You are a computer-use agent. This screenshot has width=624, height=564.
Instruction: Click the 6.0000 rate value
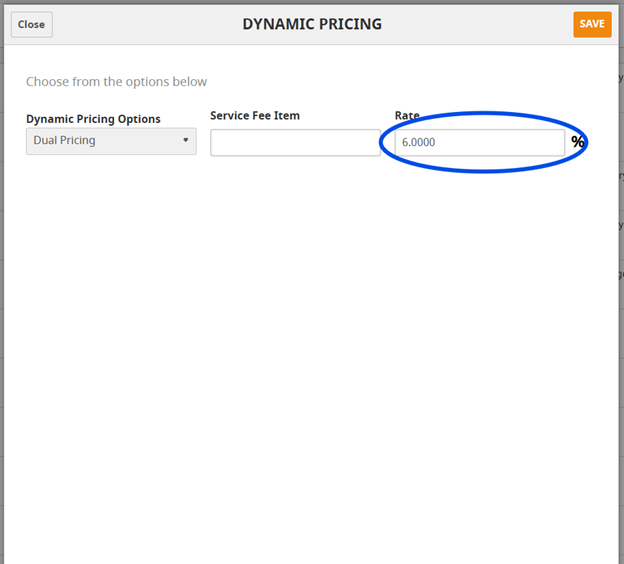[418, 143]
